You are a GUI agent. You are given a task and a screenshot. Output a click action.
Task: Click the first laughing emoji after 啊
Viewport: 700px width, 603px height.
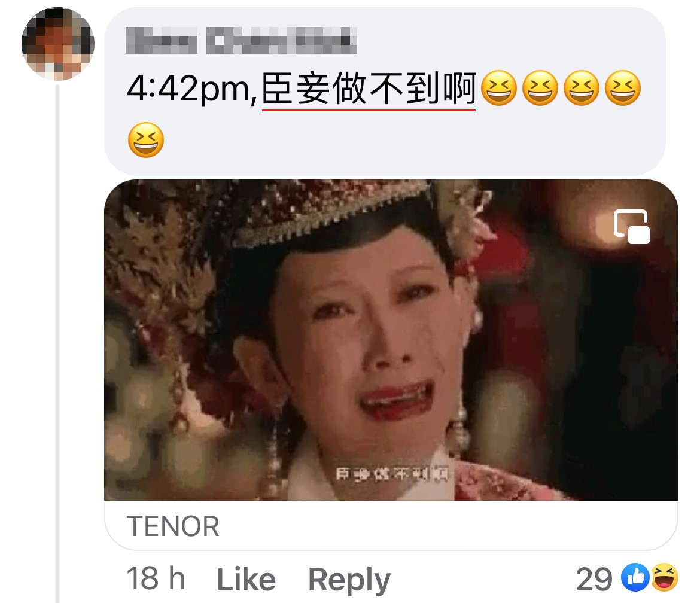[498, 88]
